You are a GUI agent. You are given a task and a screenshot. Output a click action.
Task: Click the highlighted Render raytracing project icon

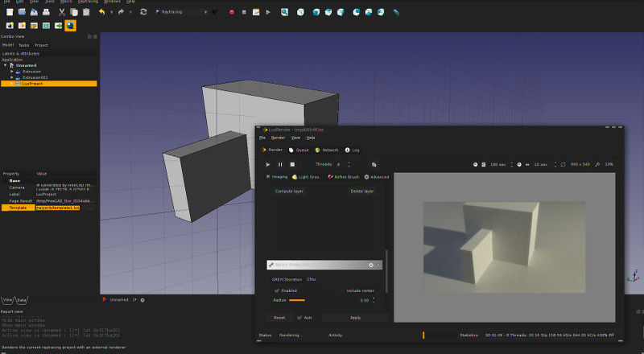tap(71, 26)
